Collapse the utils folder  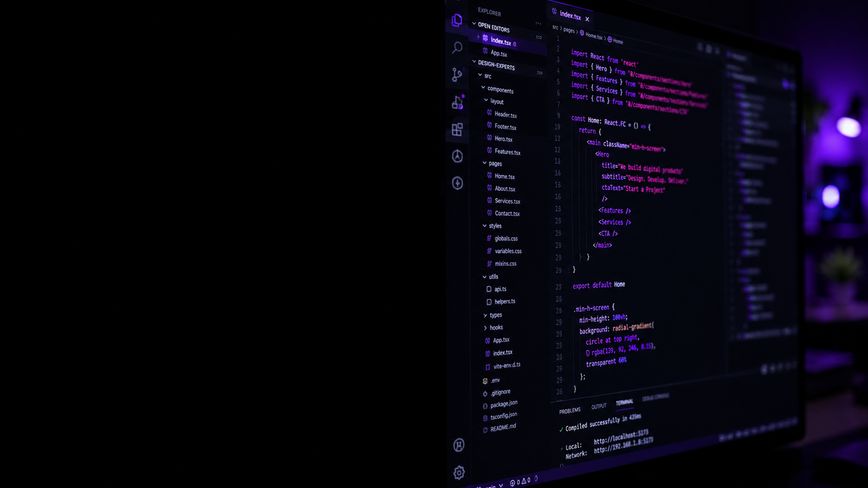pyautogui.click(x=484, y=277)
